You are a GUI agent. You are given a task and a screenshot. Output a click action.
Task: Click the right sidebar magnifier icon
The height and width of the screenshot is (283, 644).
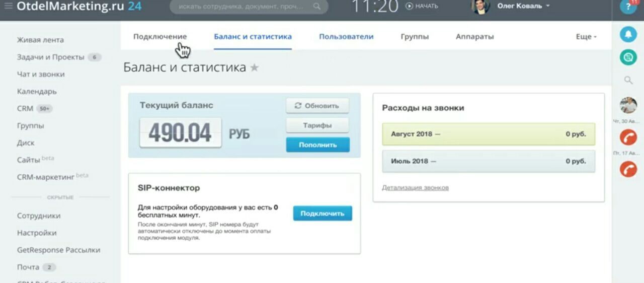(x=628, y=80)
